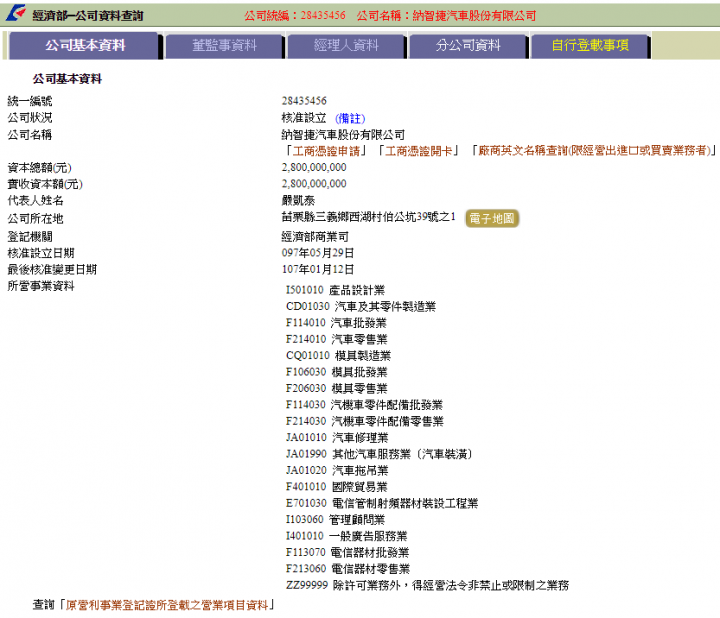
Task: Open the 工商憑證開卡 link
Action: coord(418,151)
